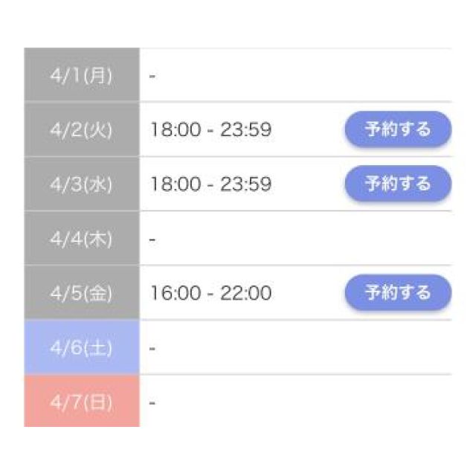Select the blue 4/6(土) Saturday cell
Image resolution: width=476 pixels, height=476 pixels.
[82, 347]
